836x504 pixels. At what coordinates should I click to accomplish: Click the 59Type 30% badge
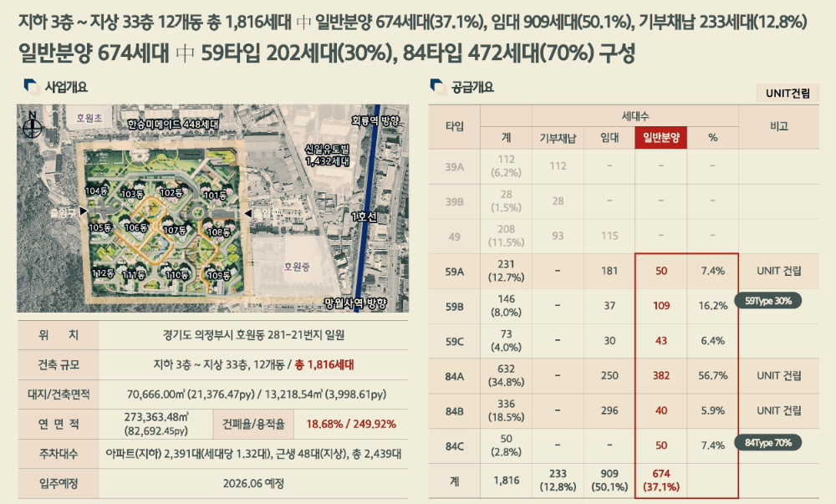(x=768, y=301)
